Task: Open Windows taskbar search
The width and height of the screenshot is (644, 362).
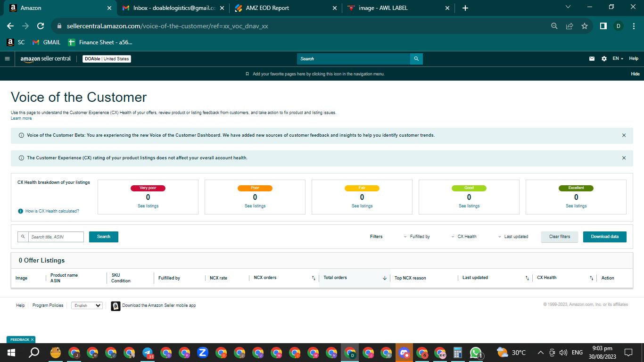Action: [34, 353]
